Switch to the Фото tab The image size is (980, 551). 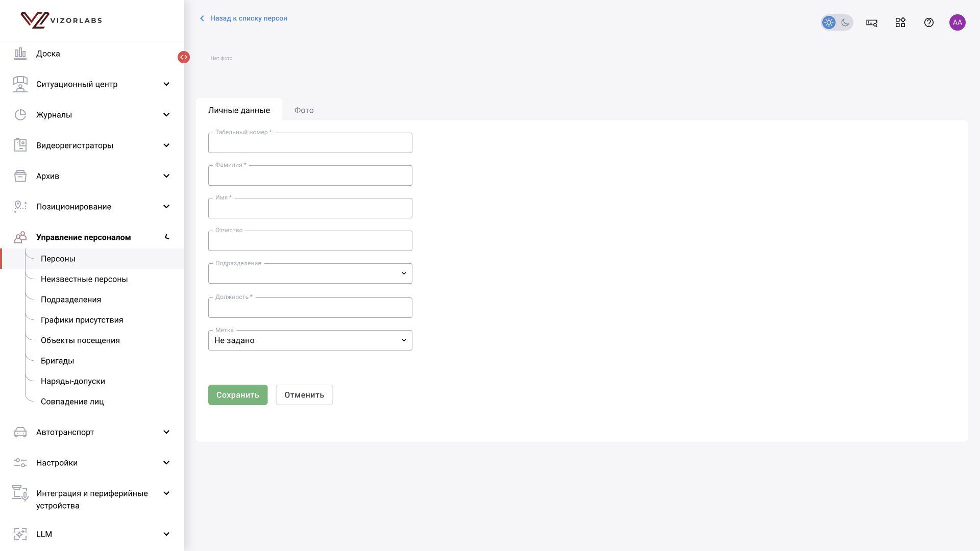pyautogui.click(x=304, y=110)
